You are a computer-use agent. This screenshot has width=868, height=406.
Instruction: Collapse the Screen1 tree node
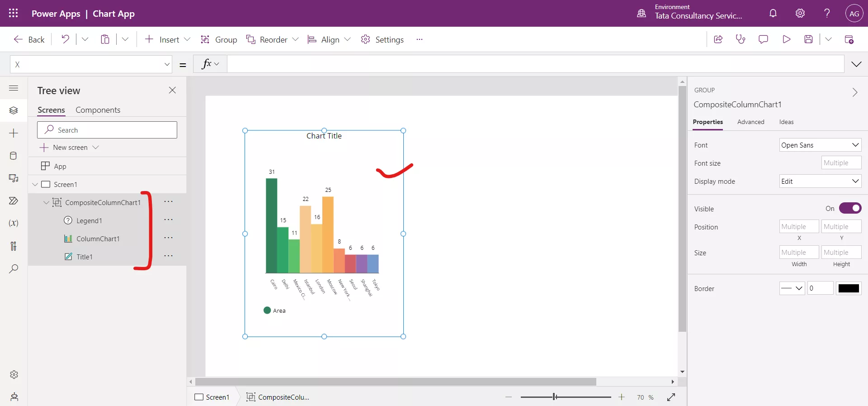point(35,184)
